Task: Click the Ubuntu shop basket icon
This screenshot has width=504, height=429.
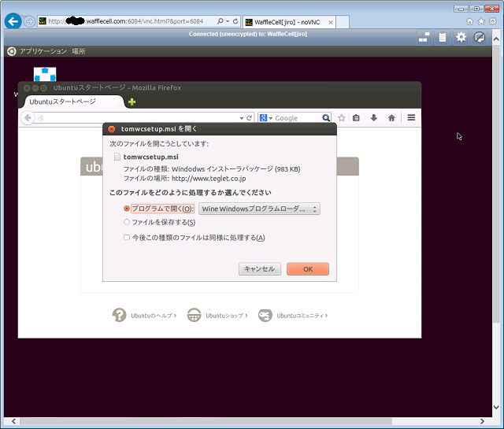Action: point(195,315)
